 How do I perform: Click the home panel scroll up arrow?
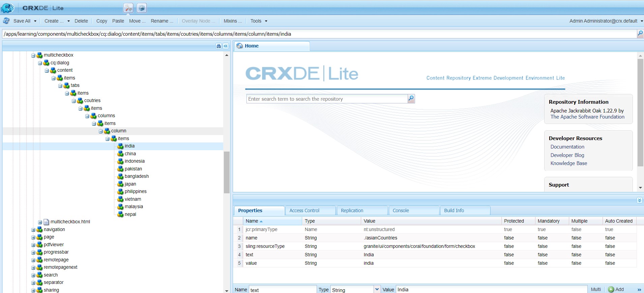(x=640, y=56)
